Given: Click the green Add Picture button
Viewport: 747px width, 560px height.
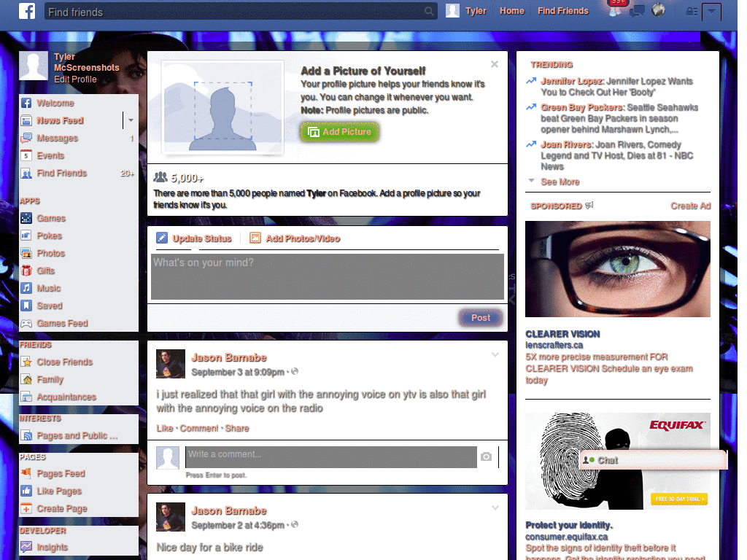Looking at the screenshot, I should pyautogui.click(x=339, y=132).
